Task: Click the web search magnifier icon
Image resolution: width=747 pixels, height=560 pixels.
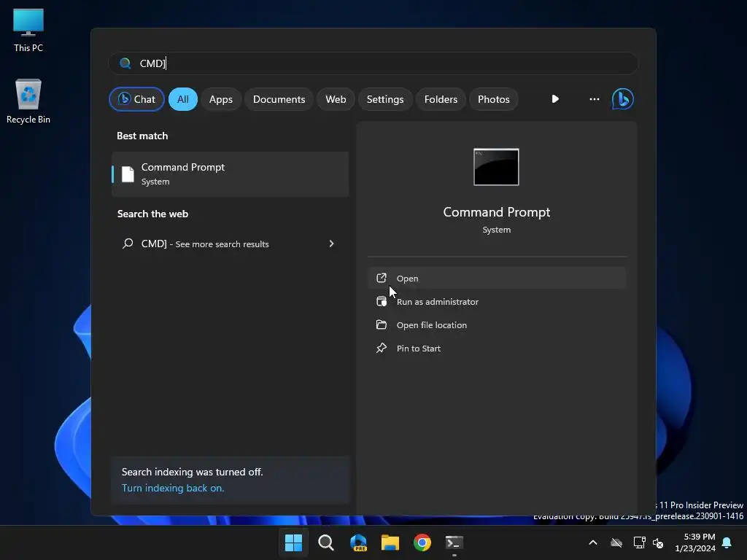Action: (128, 244)
